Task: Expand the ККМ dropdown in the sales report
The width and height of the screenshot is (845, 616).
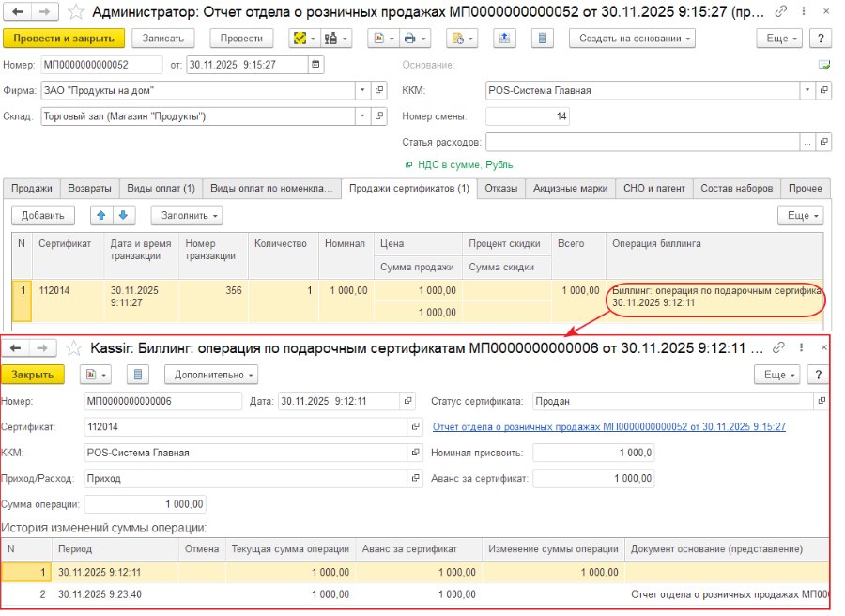Action: click(807, 90)
